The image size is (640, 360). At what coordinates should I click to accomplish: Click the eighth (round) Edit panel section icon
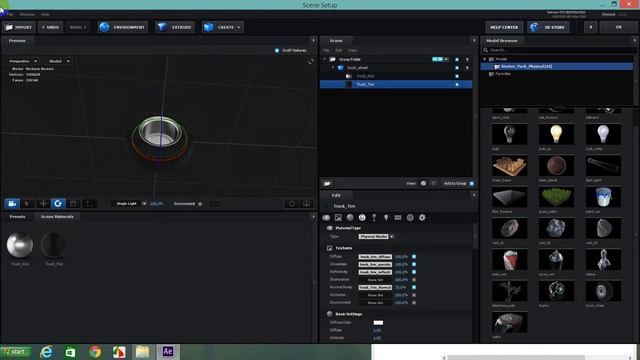coord(410,218)
